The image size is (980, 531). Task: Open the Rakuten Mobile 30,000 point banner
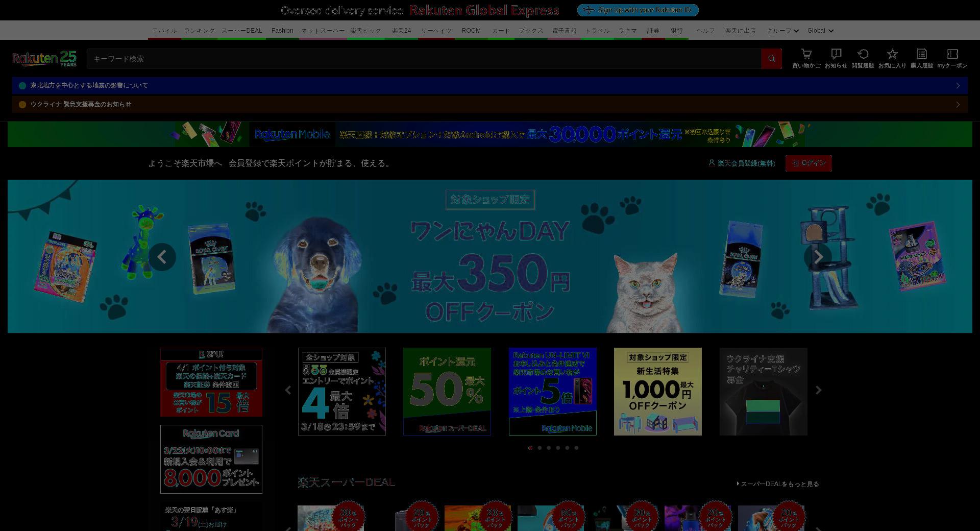(x=490, y=134)
